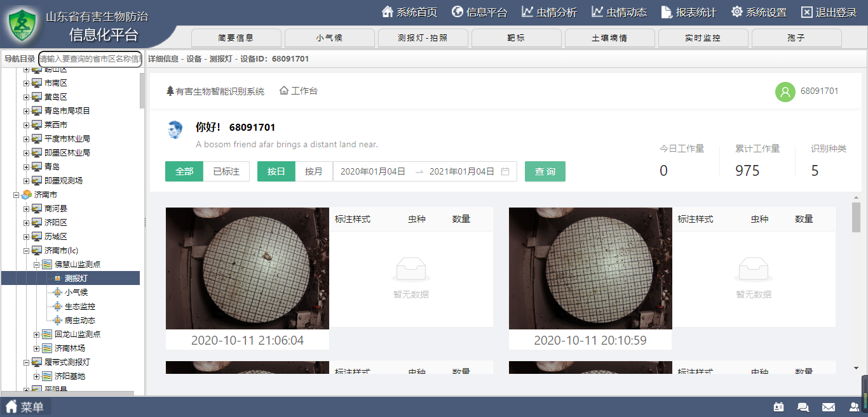The height and width of the screenshot is (417, 868).
Task: Switch filter to 已标注
Action: [x=226, y=171]
